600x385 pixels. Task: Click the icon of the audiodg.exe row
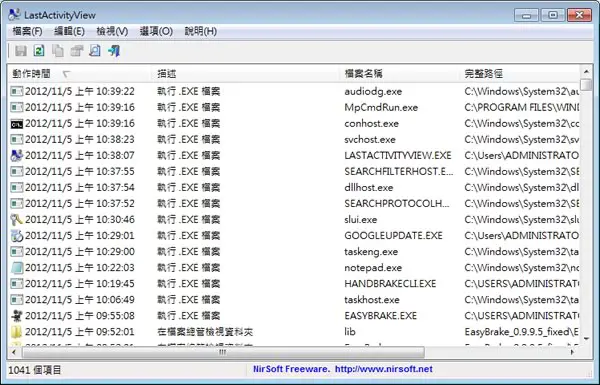16,91
